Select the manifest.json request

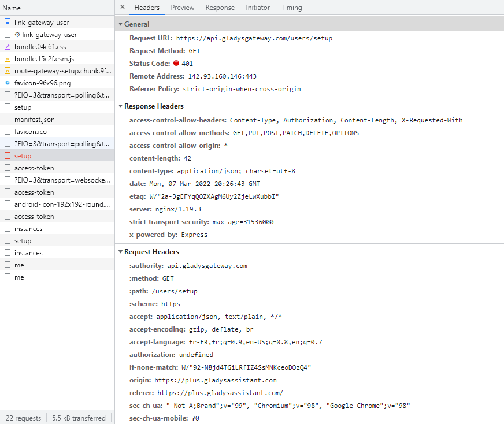[57, 120]
